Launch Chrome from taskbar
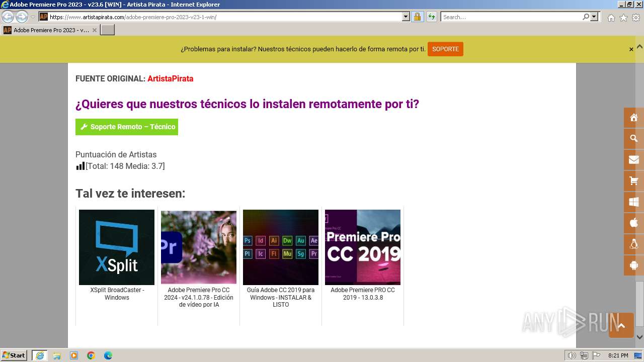The width and height of the screenshot is (644, 362). [91, 355]
